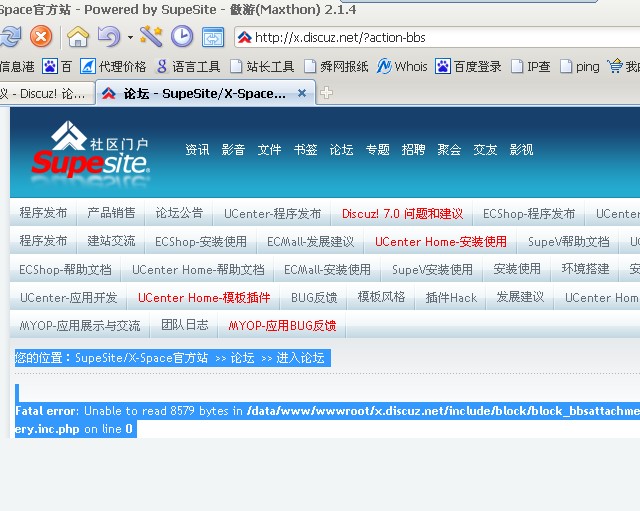Open the 发展建议 forum link
The image size is (640, 511).
click(x=520, y=297)
